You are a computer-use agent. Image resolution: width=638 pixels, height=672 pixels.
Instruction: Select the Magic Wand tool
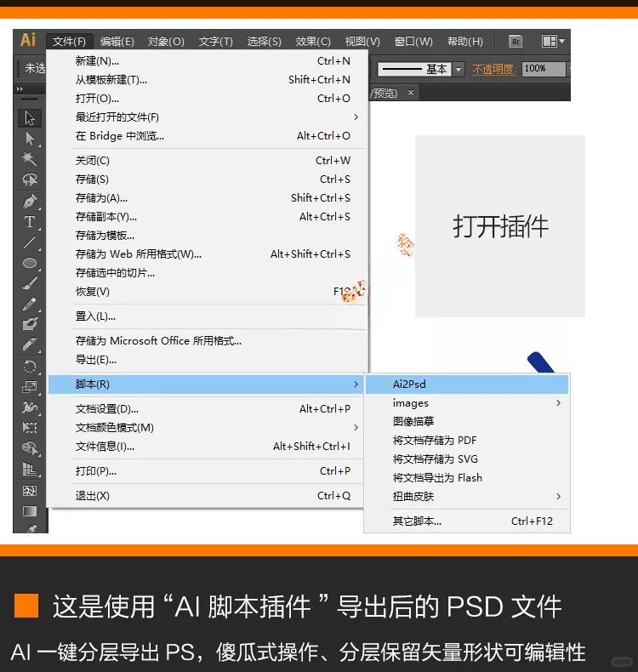click(x=30, y=159)
